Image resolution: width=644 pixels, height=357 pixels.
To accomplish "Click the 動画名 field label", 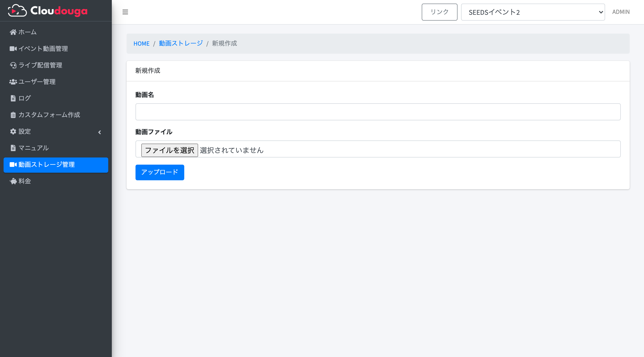I will click(144, 95).
